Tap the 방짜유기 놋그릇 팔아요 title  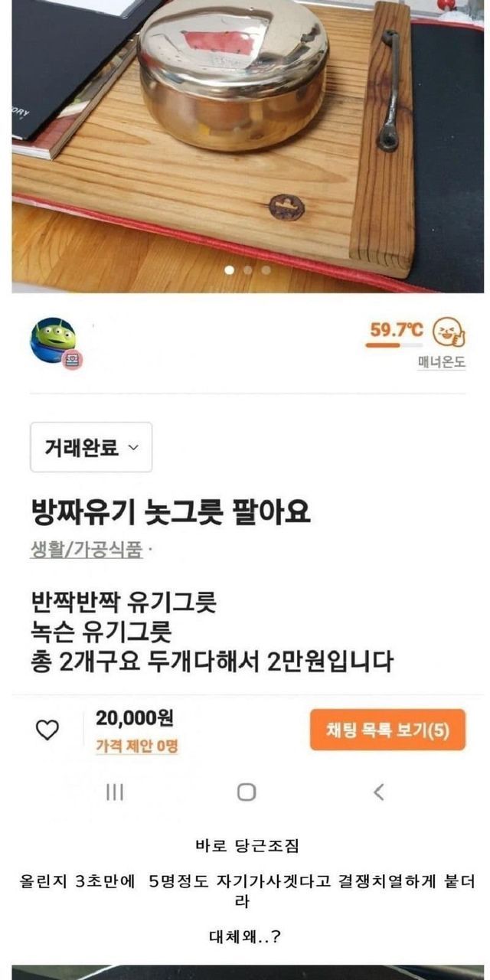click(171, 512)
